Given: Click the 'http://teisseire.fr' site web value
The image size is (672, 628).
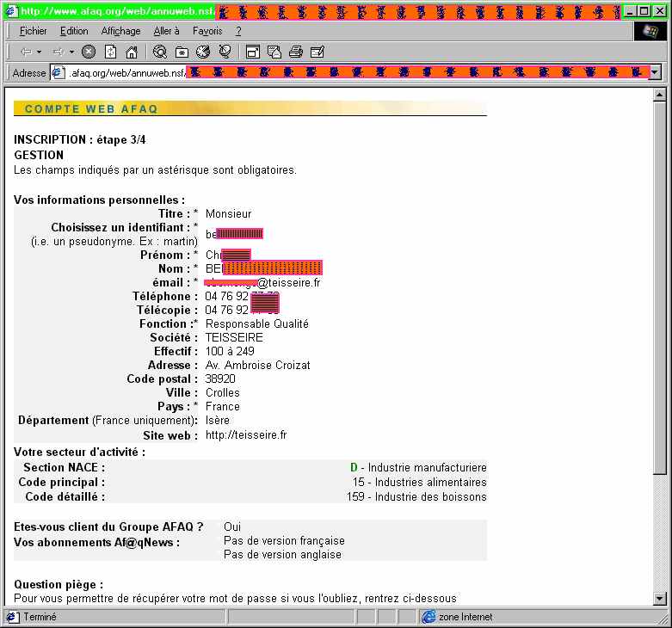Looking at the screenshot, I should pos(246,434).
